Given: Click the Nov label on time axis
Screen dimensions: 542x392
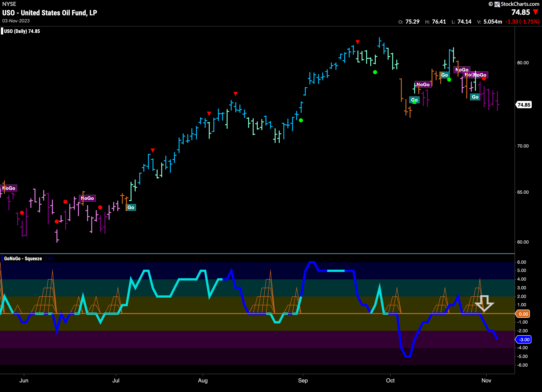Looking at the screenshot, I should pyautogui.click(x=486, y=381).
